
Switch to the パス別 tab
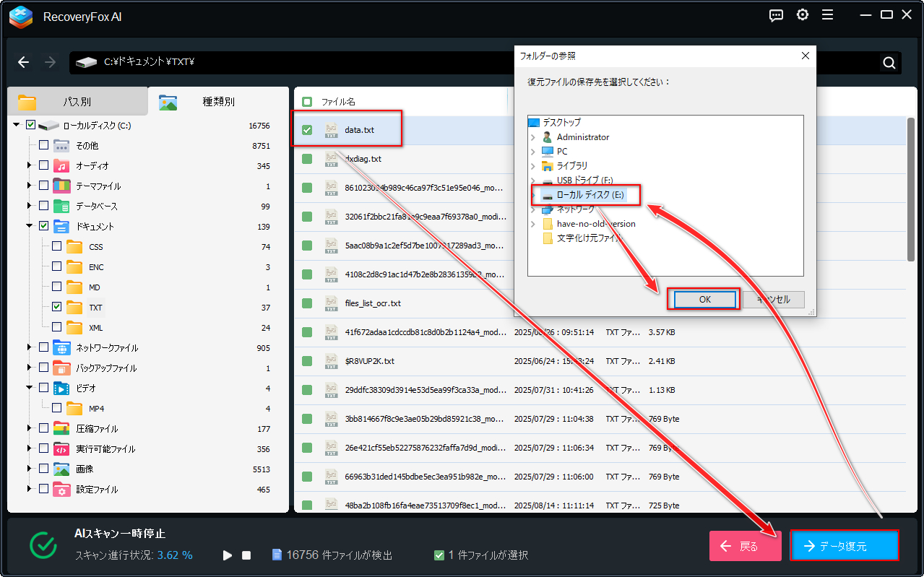(x=76, y=102)
